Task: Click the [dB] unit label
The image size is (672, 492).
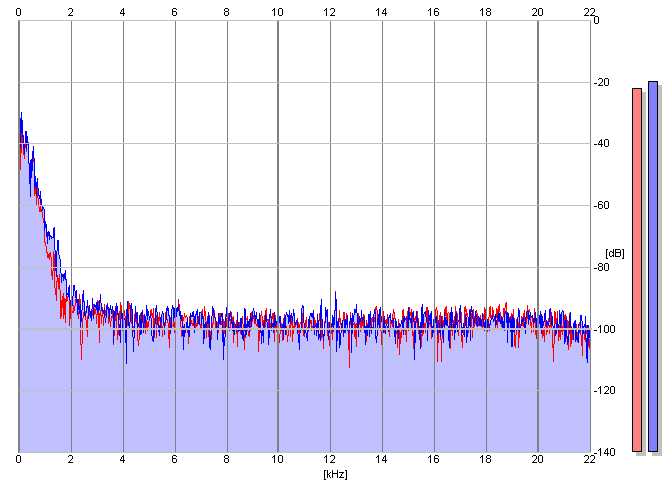Action: tap(615, 253)
